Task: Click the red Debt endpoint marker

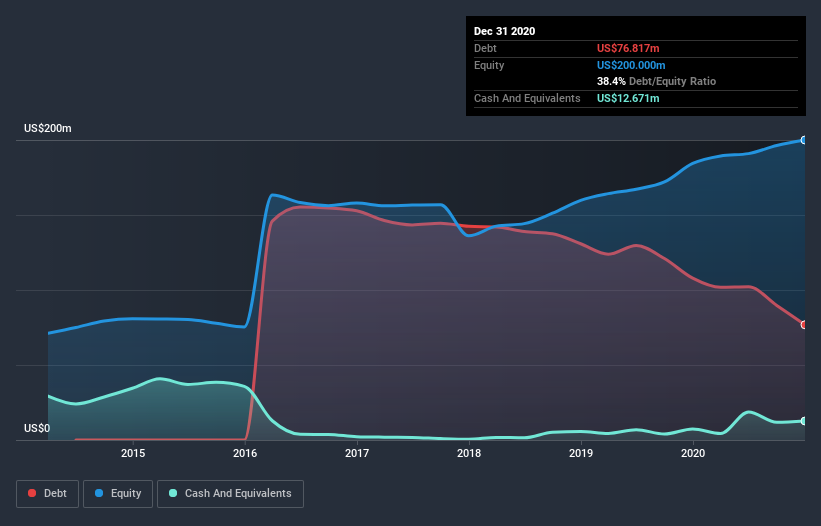Action: click(x=804, y=324)
